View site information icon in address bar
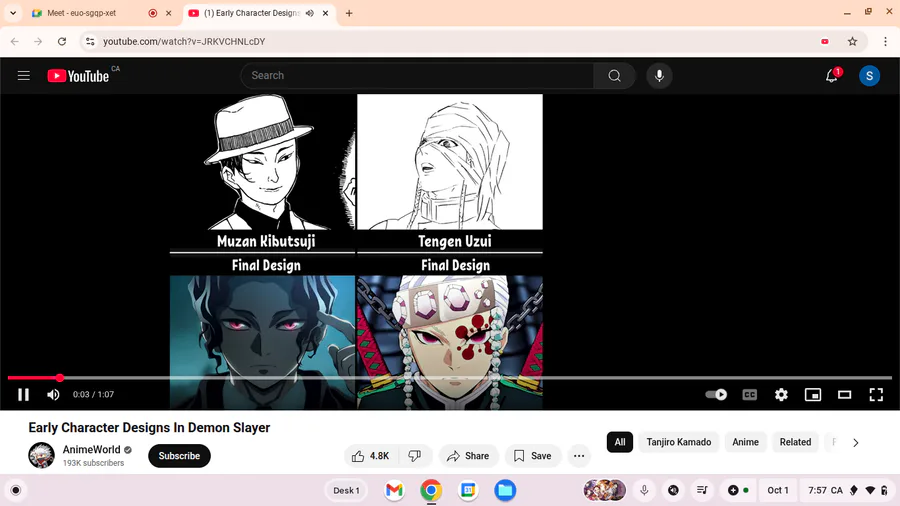The image size is (900, 506). [x=90, y=41]
